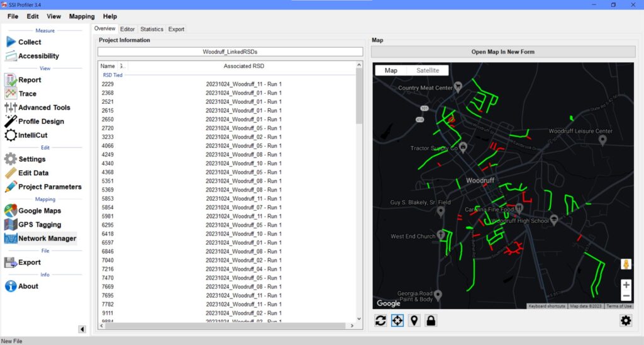Click Open Map In New Form button
The height and width of the screenshot is (345, 644).
click(x=502, y=52)
